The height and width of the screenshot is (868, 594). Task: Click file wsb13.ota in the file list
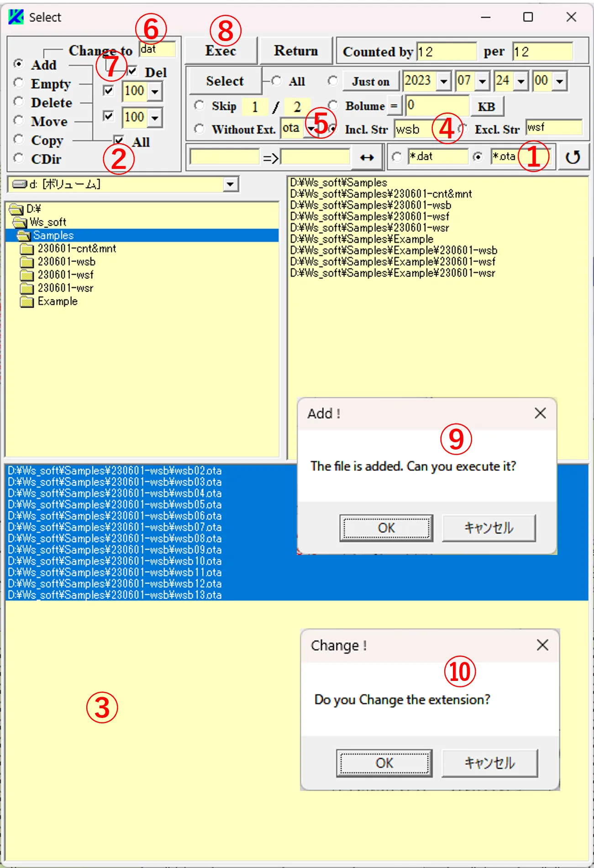(115, 595)
